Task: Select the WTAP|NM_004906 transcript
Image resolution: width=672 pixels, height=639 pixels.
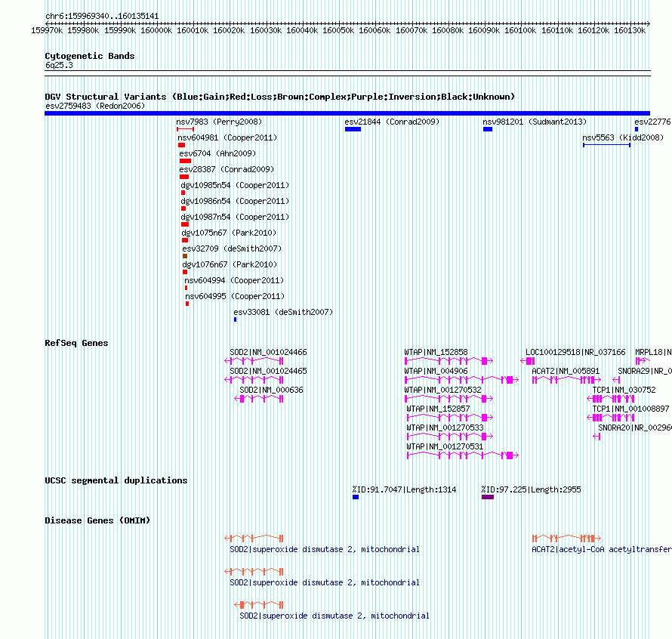Action: click(x=461, y=379)
